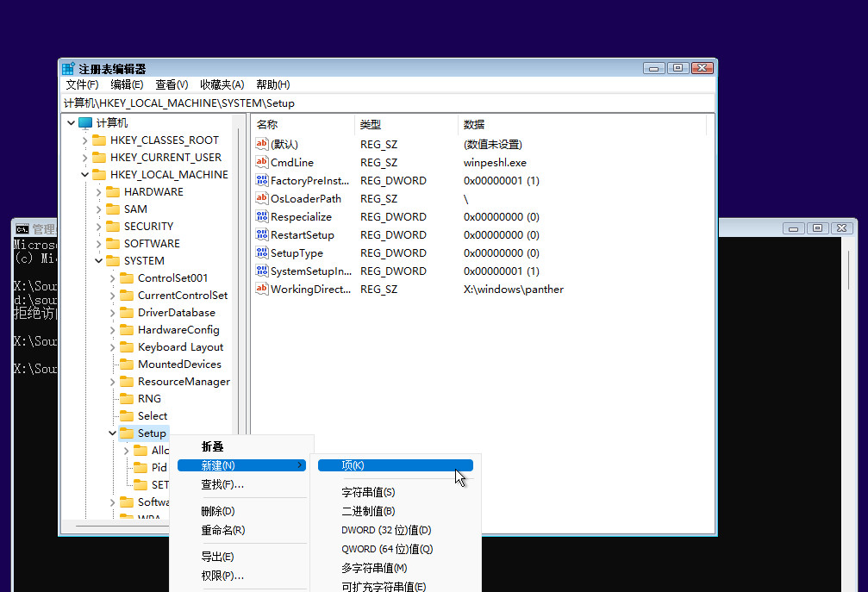Select 删除(D) in the context menu
The image size is (868, 592).
[x=241, y=511]
